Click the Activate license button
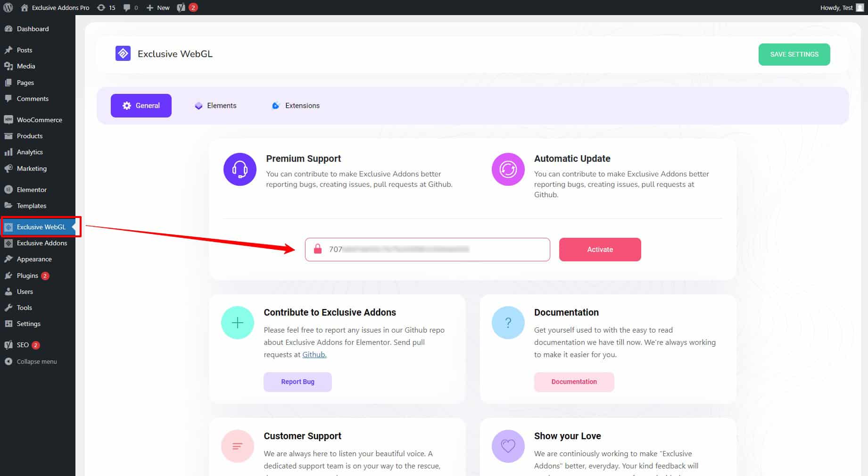Viewport: 868px width, 476px height. pos(600,250)
